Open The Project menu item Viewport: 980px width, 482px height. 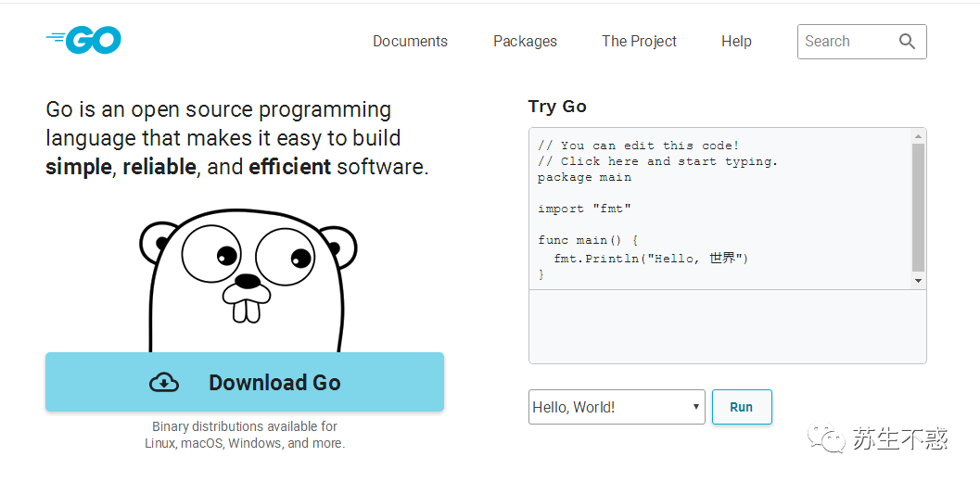639,42
